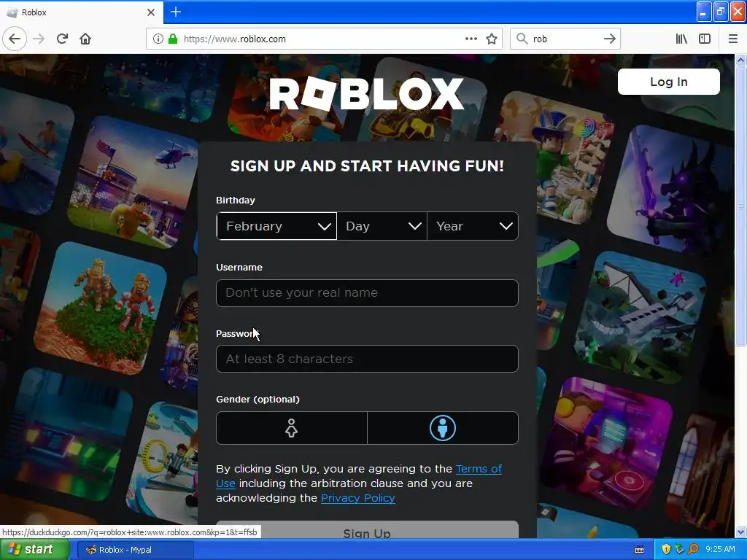Image resolution: width=747 pixels, height=560 pixels.
Task: Open the birthday Year dropdown
Action: (473, 226)
